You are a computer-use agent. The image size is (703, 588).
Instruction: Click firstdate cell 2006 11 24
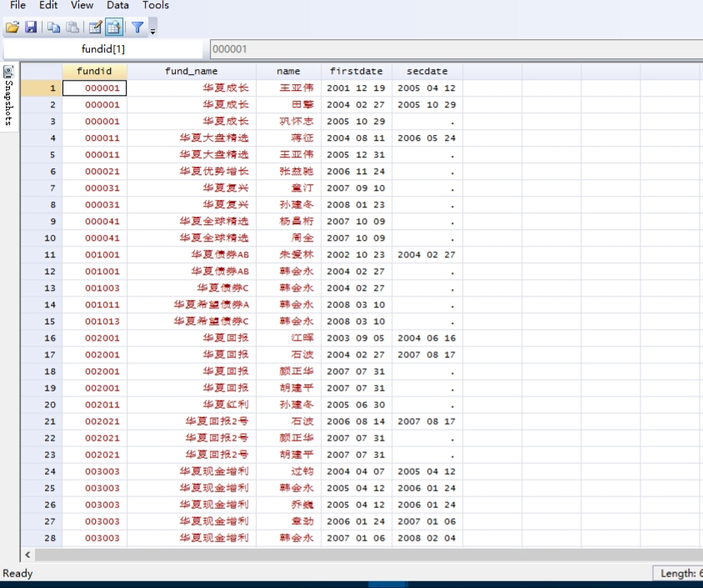pos(356,172)
